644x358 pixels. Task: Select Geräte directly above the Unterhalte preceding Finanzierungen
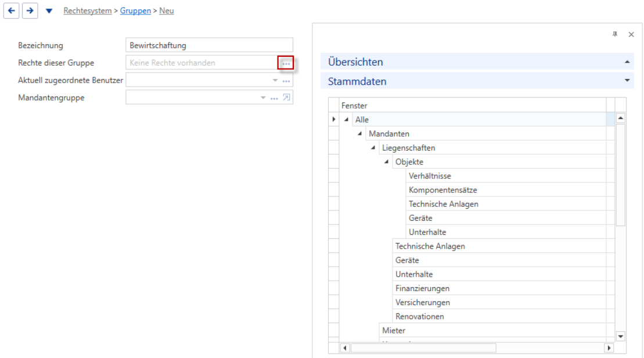coord(499,260)
